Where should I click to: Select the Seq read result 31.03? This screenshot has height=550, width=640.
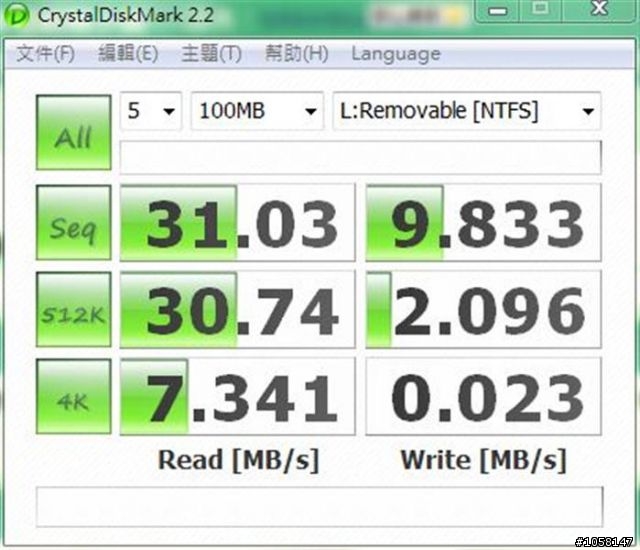(x=238, y=223)
